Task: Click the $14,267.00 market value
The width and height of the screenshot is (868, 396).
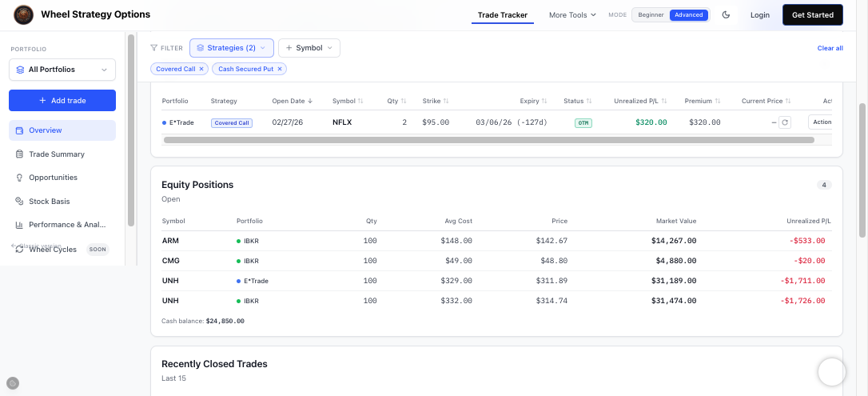Action: (673, 241)
